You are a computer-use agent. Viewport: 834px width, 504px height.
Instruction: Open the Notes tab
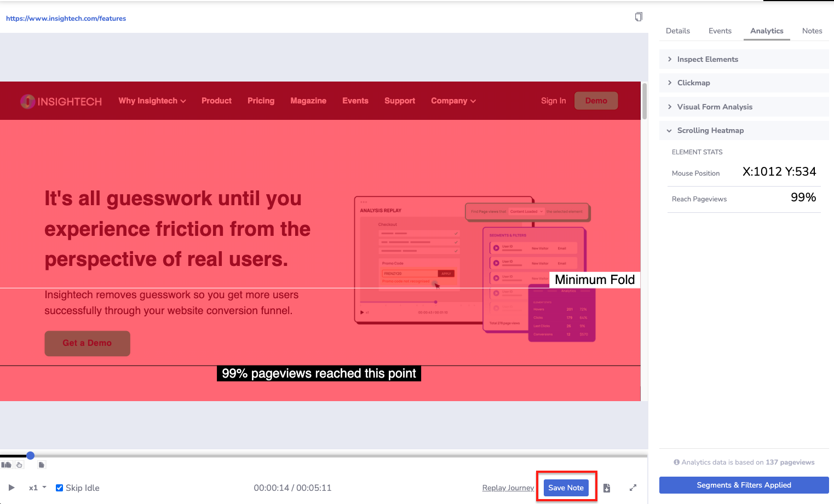pyautogui.click(x=812, y=31)
